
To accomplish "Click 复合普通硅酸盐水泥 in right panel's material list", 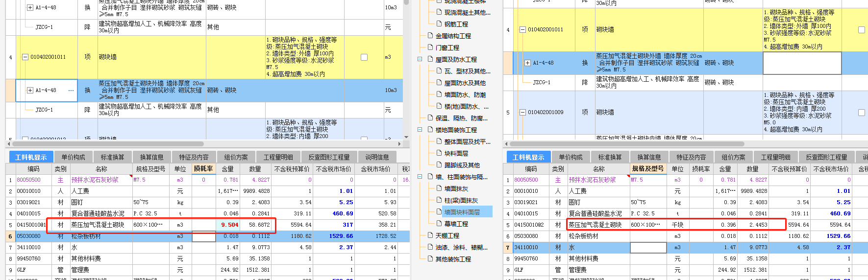I will point(595,214).
